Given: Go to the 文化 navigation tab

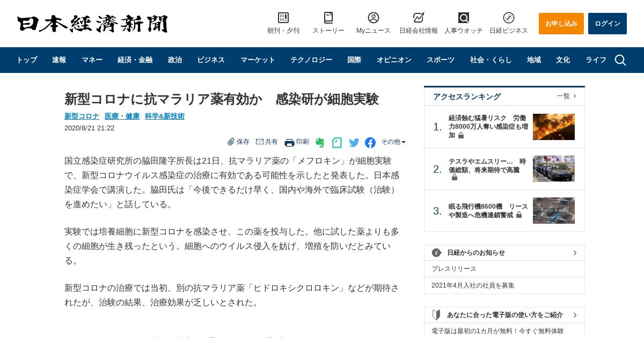Looking at the screenshot, I should (563, 60).
